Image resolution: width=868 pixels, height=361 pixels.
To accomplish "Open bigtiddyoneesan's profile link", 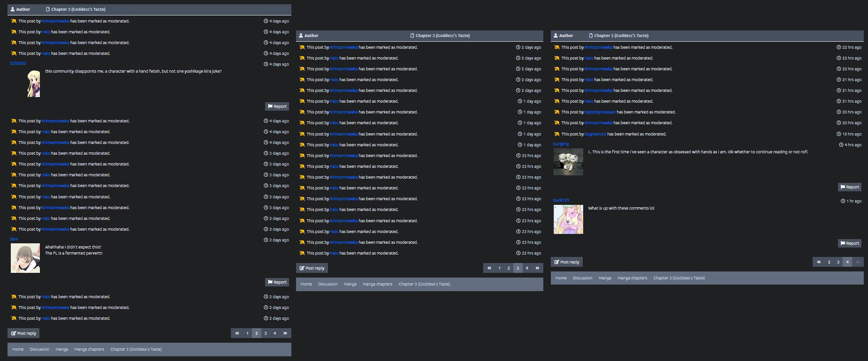I will (x=600, y=112).
